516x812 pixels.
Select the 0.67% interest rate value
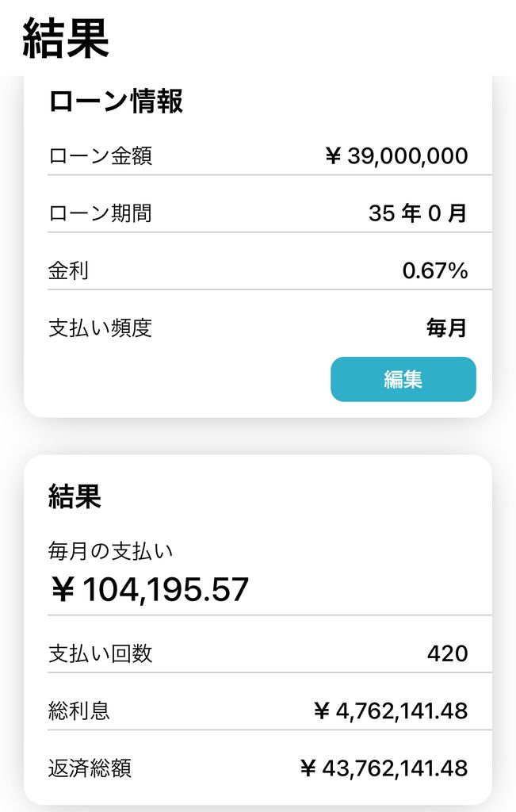[434, 271]
